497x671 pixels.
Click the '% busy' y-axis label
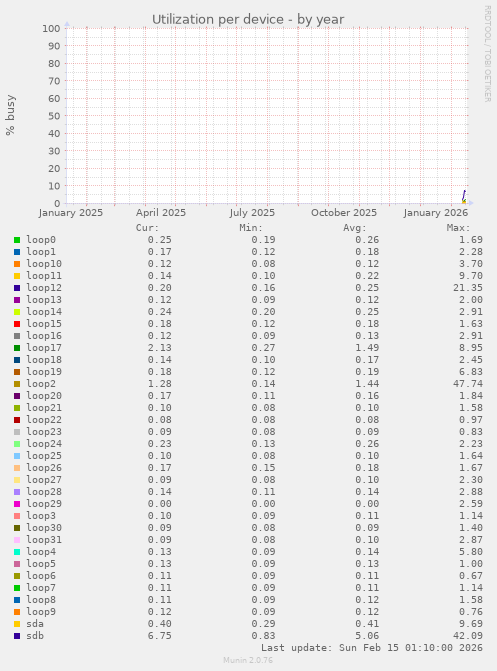10,115
